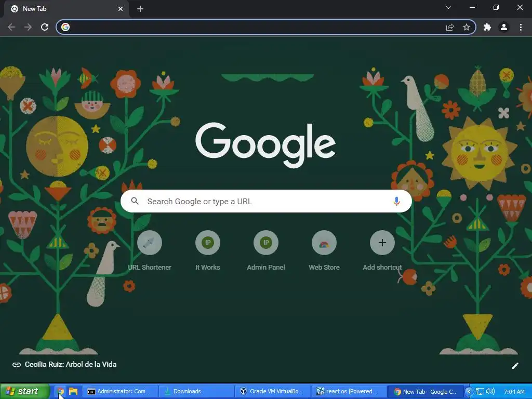The width and height of the screenshot is (532, 399).
Task: Open the Web Store shortcut
Action: point(324,251)
